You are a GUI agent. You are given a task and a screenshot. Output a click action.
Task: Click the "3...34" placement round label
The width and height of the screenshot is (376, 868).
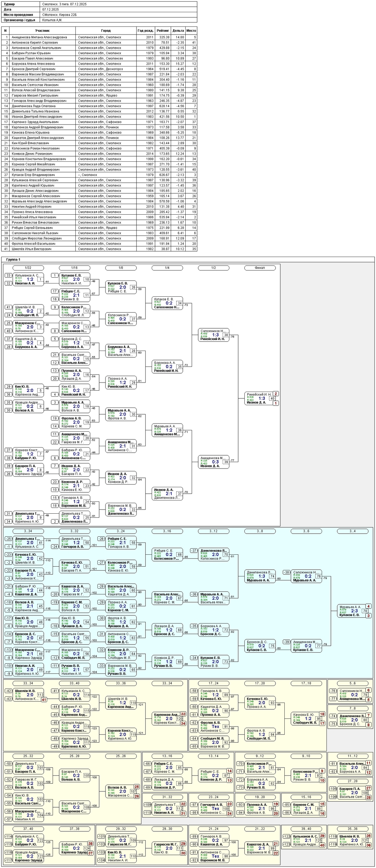29,531
